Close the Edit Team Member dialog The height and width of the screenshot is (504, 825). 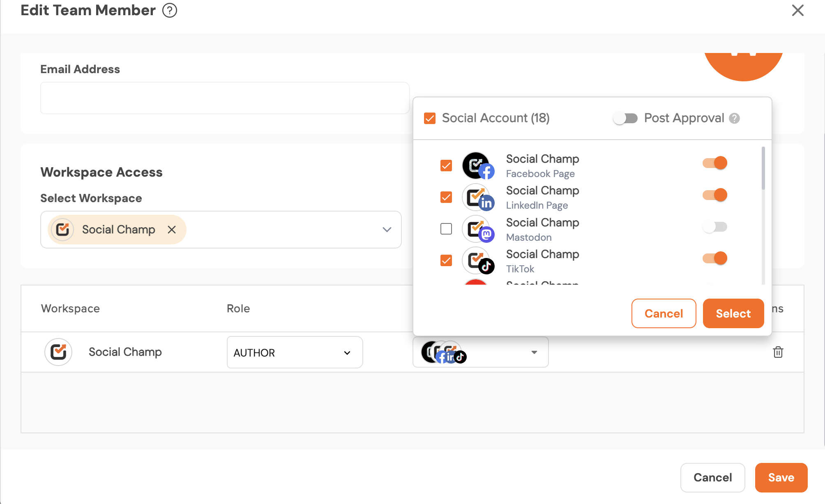[x=797, y=10]
